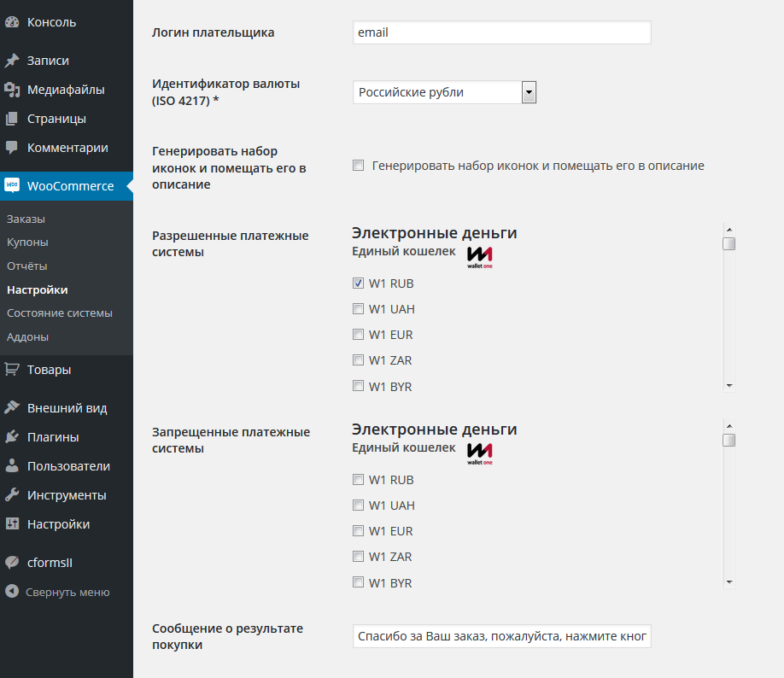784x678 pixels.
Task: Open the Состояние системы submenu item
Action: (60, 313)
